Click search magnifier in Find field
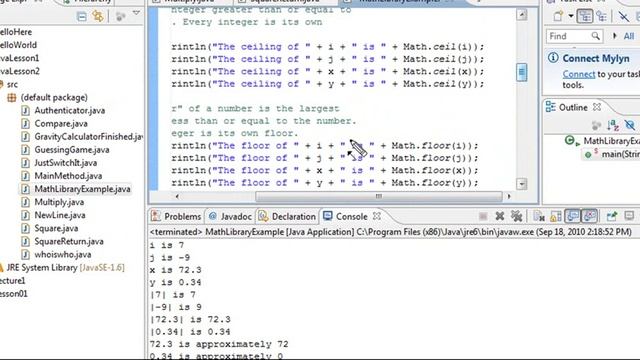This screenshot has width=640, height=360. [x=596, y=36]
